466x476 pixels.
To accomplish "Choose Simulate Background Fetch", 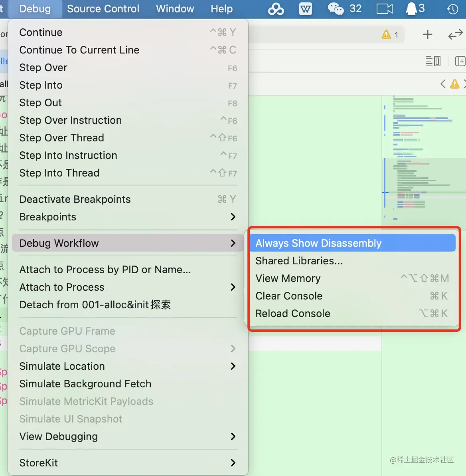I will pyautogui.click(x=128, y=384).
